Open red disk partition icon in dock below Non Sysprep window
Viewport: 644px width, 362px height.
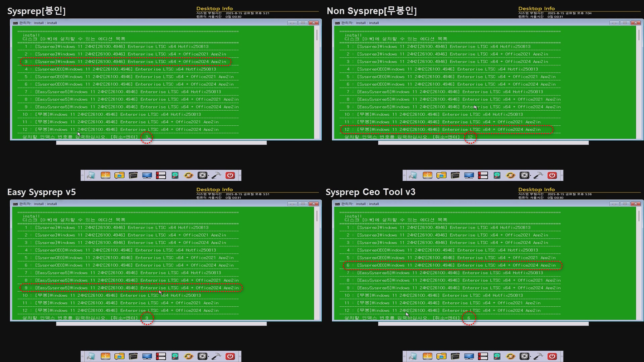(x=483, y=175)
